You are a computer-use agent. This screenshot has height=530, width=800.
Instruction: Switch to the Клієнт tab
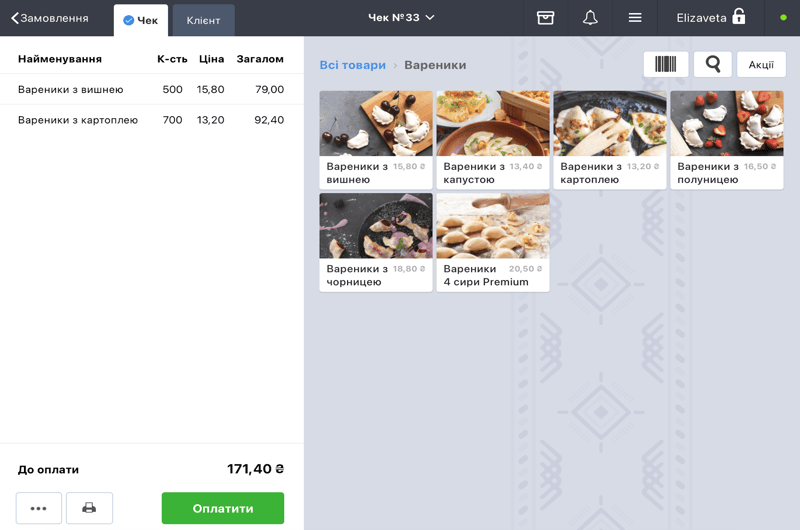pyautogui.click(x=203, y=20)
